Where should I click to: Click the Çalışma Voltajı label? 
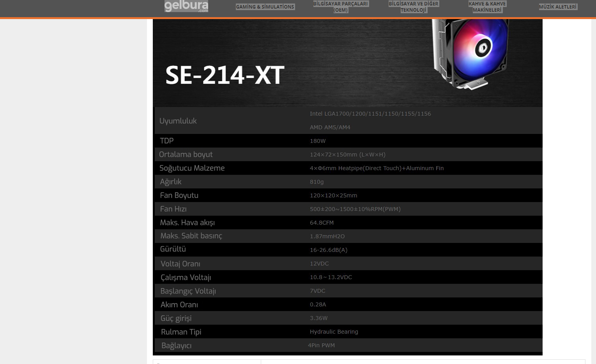[x=186, y=278]
